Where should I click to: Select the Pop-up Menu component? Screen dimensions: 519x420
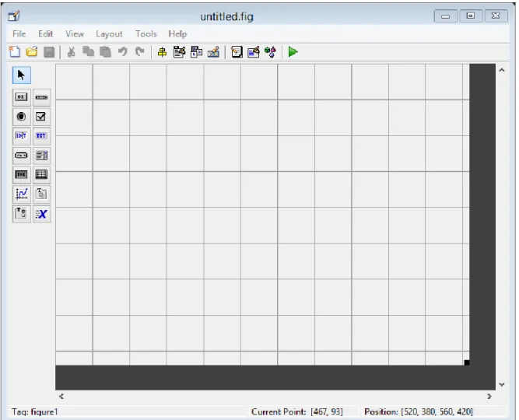22,156
